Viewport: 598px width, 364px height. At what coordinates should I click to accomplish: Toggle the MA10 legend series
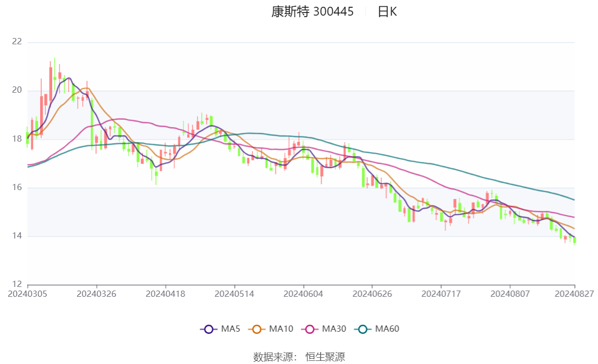click(271, 329)
